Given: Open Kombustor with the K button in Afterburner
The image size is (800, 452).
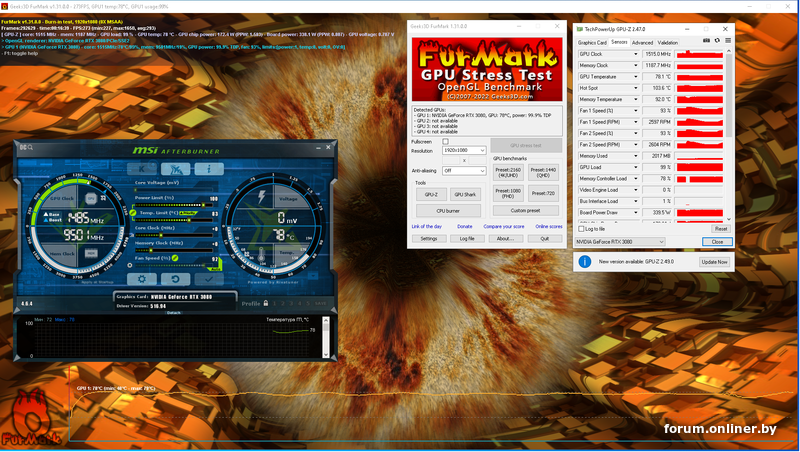Looking at the screenshot, I should [x=141, y=168].
